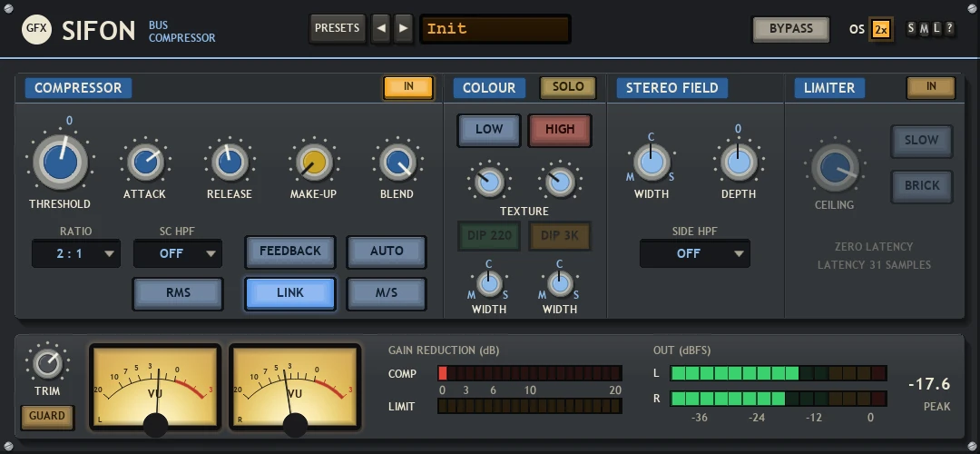Click the ATTACK knob
The image size is (980, 454).
(x=145, y=162)
